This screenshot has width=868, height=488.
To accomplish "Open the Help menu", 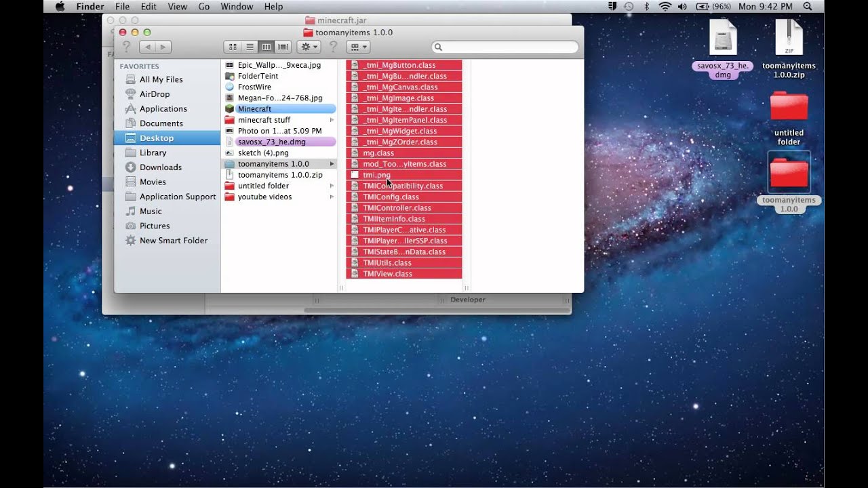I will [273, 6].
